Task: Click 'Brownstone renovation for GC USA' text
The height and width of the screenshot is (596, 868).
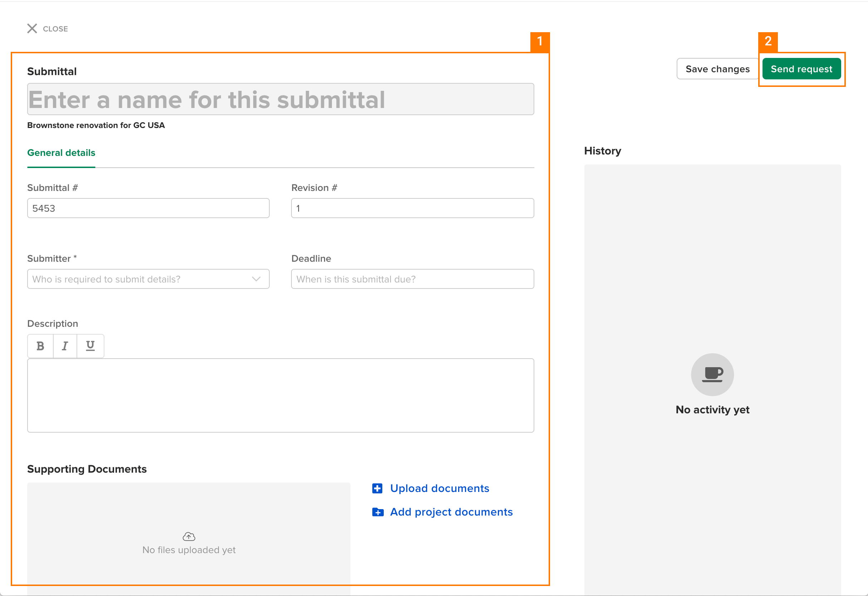Action: pyautogui.click(x=96, y=125)
